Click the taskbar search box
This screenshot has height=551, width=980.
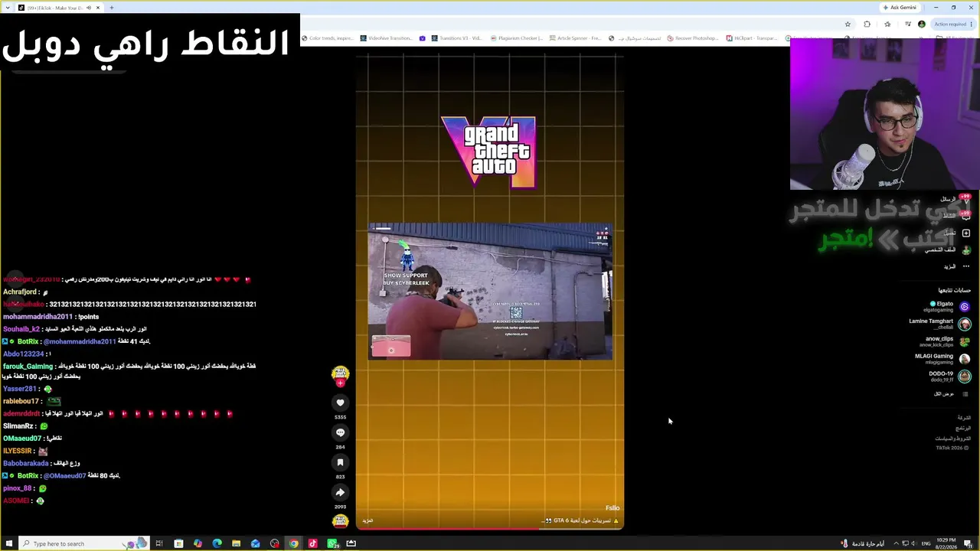click(x=83, y=543)
